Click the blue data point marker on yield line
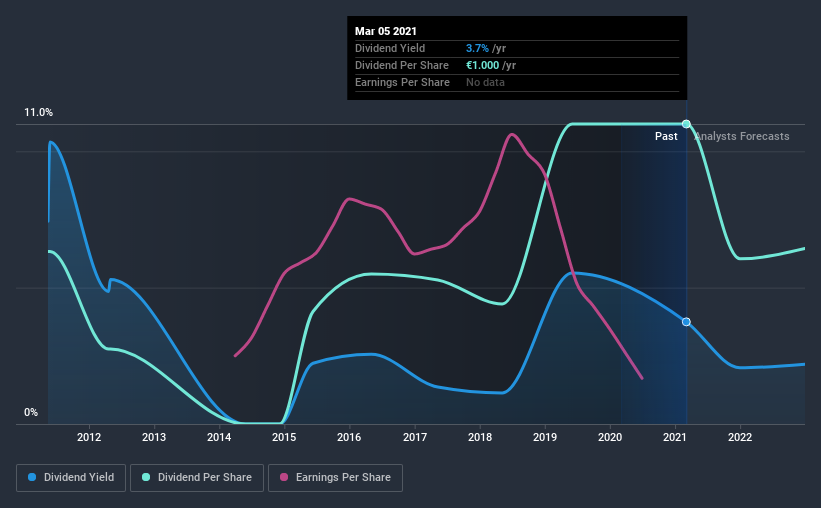Viewport: 821px width, 508px height. tap(686, 322)
